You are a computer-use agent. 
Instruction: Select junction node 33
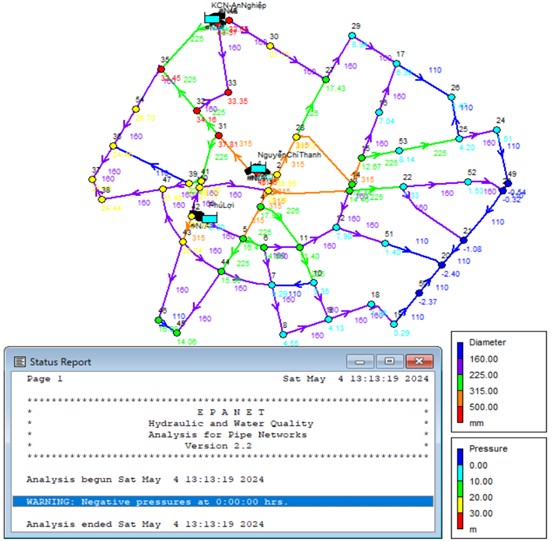228,92
